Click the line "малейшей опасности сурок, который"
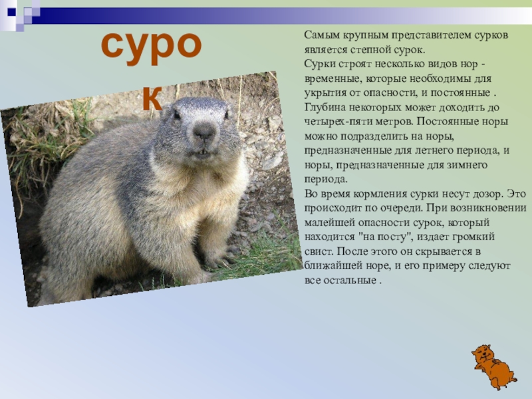The width and height of the screenshot is (532, 399). (397, 223)
